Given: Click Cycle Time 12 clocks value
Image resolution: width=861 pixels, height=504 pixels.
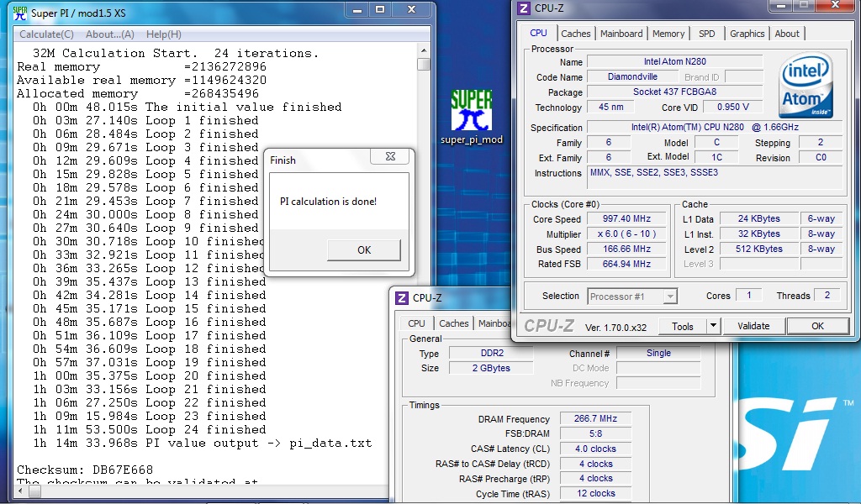Looking at the screenshot, I should tap(595, 494).
